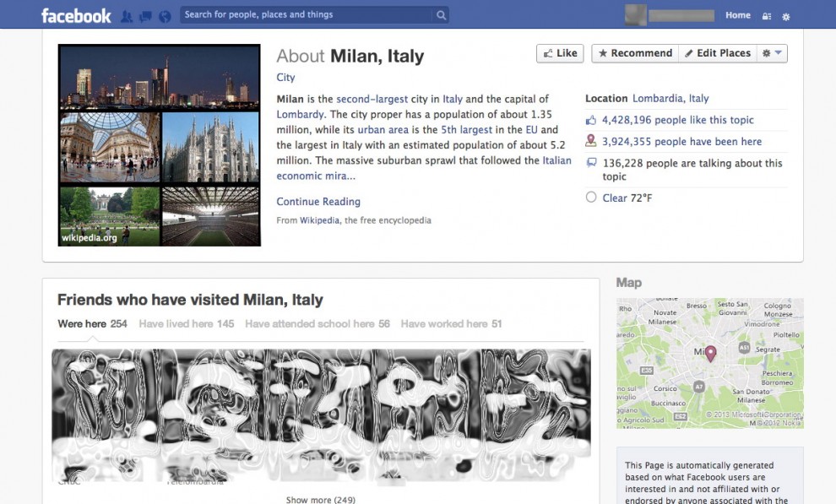Open the urban area link
The height and width of the screenshot is (504, 836).
click(383, 130)
